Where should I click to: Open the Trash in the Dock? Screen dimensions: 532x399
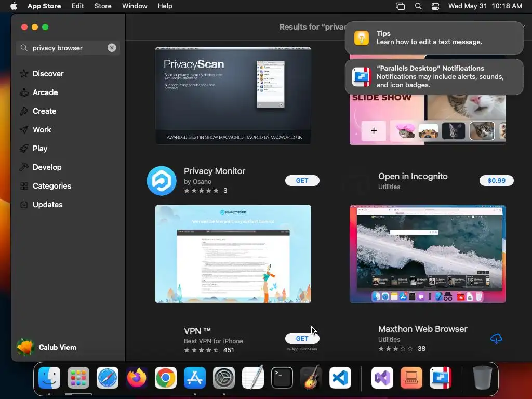(483, 378)
